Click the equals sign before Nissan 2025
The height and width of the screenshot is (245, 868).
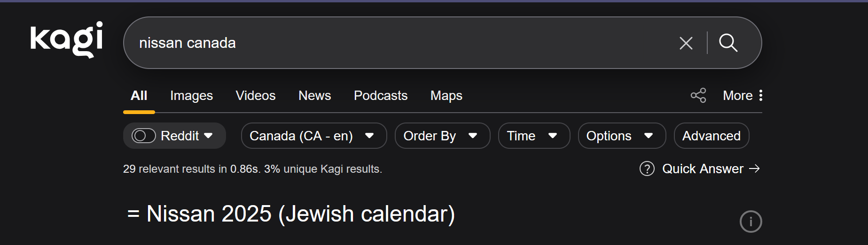point(133,214)
